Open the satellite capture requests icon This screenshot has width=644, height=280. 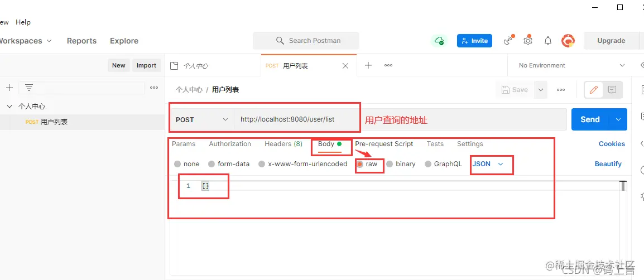click(x=509, y=40)
